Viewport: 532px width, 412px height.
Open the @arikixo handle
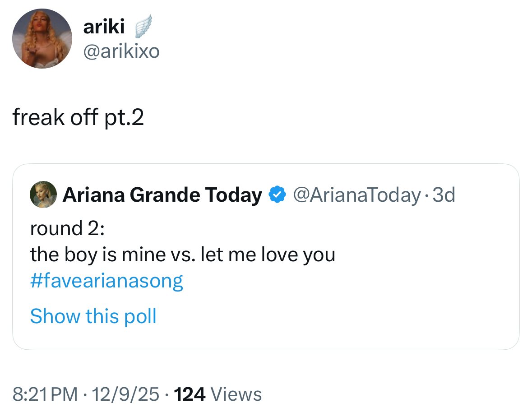point(121,51)
